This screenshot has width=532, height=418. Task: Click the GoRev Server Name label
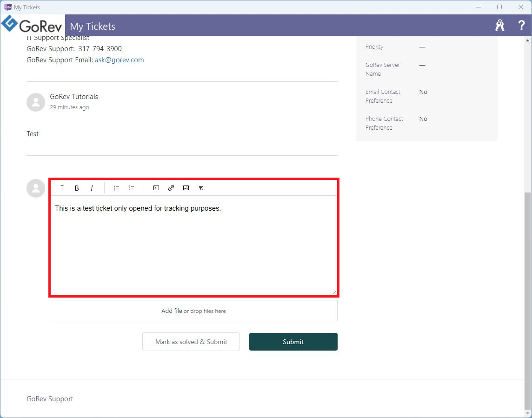click(383, 69)
